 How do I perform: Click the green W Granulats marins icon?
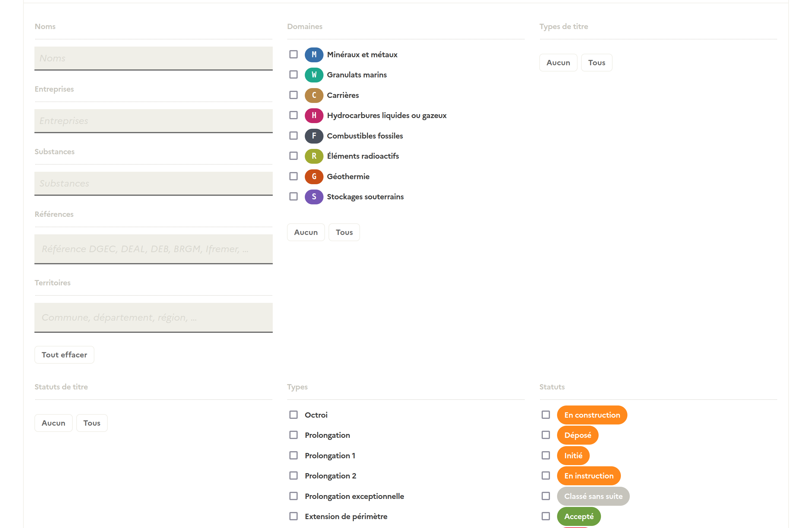[x=313, y=75]
